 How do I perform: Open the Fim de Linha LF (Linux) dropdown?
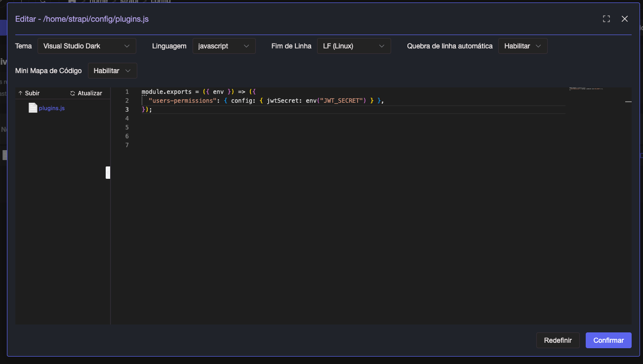tap(354, 46)
